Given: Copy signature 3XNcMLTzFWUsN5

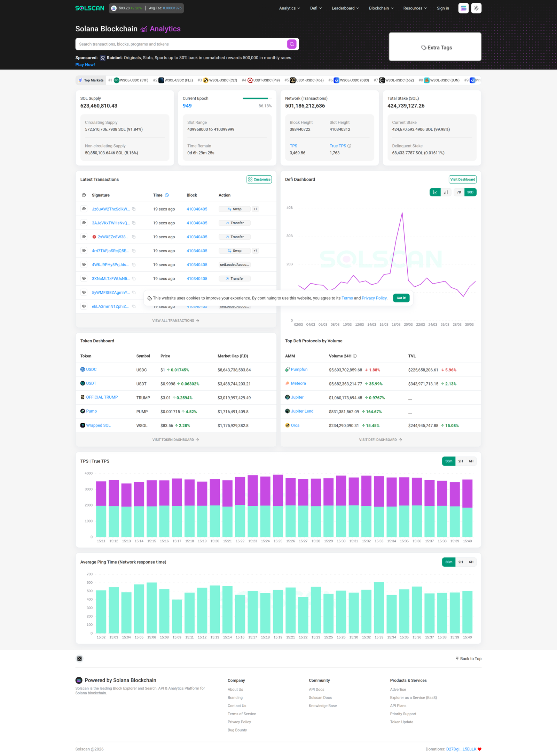Looking at the screenshot, I should point(134,279).
